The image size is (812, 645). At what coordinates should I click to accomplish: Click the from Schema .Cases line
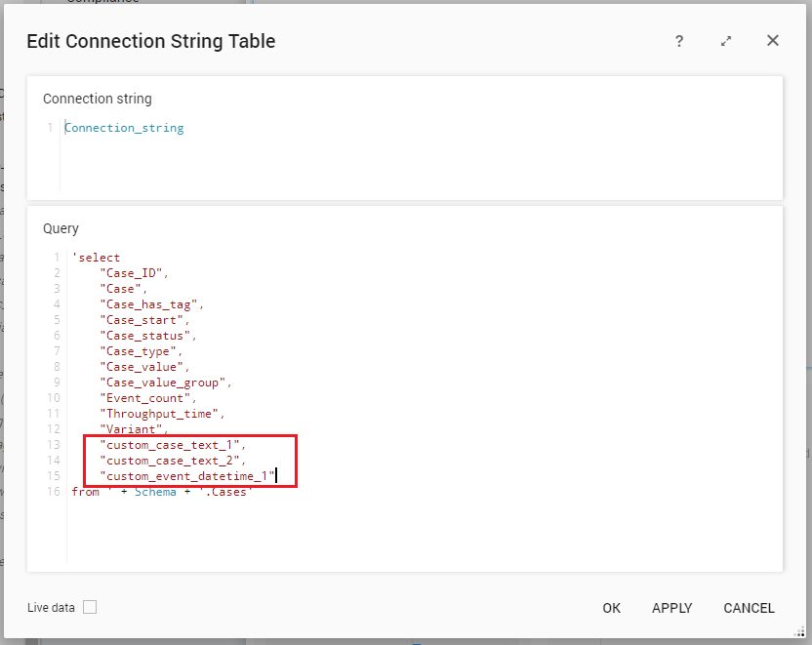(162, 492)
